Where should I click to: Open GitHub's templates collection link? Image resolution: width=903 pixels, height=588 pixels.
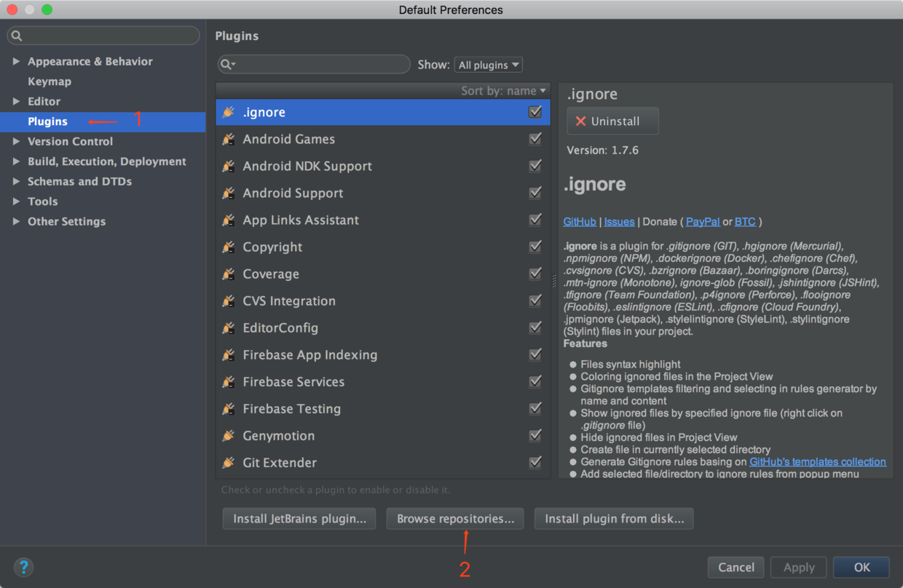[x=818, y=461]
